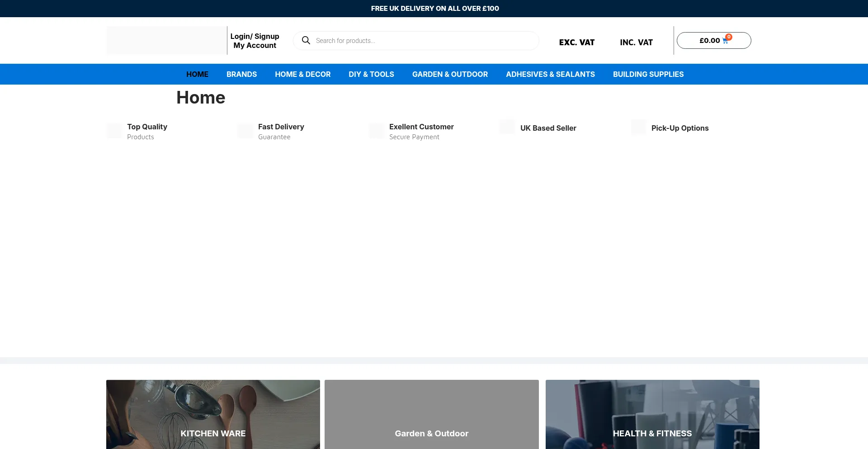Click the Pick-Up Options text
Image resolution: width=868 pixels, height=449 pixels.
[x=680, y=128]
